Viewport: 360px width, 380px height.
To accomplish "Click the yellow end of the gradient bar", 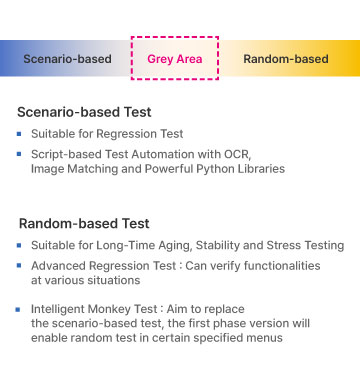I will (350, 59).
